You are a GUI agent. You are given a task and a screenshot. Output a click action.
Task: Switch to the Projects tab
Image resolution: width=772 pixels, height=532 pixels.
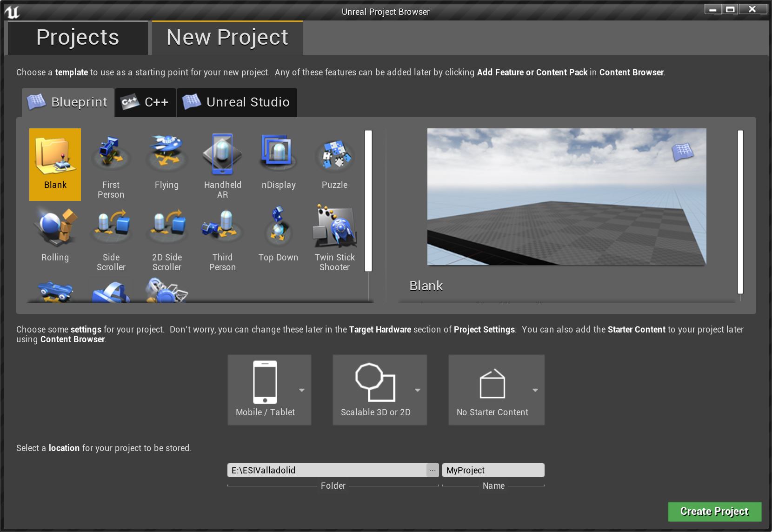click(x=78, y=37)
